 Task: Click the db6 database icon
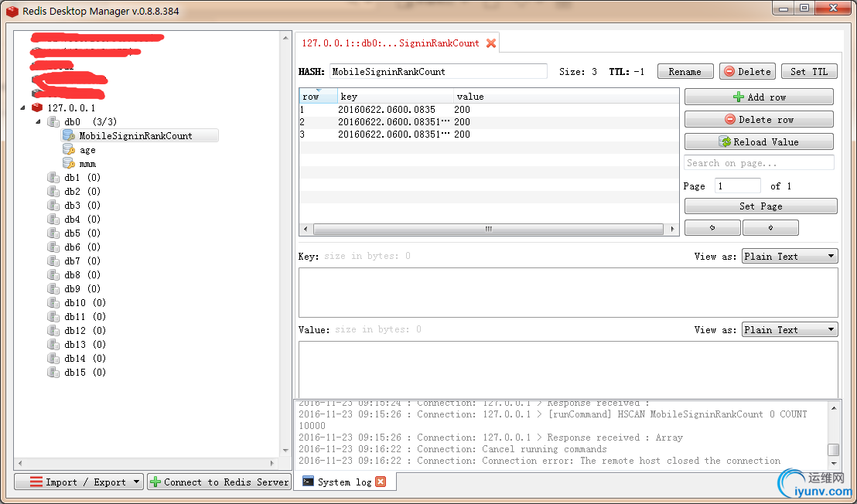(53, 247)
